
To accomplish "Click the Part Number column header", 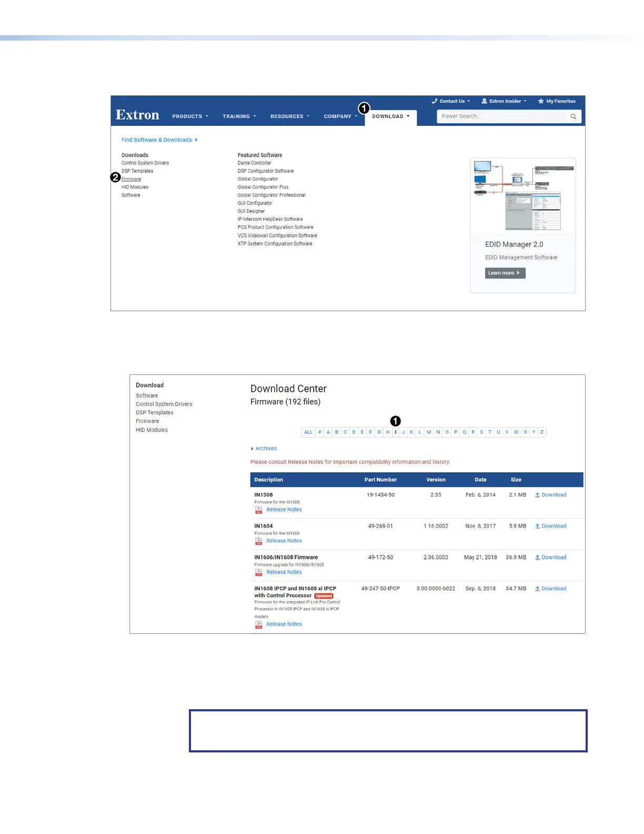I will tap(380, 480).
